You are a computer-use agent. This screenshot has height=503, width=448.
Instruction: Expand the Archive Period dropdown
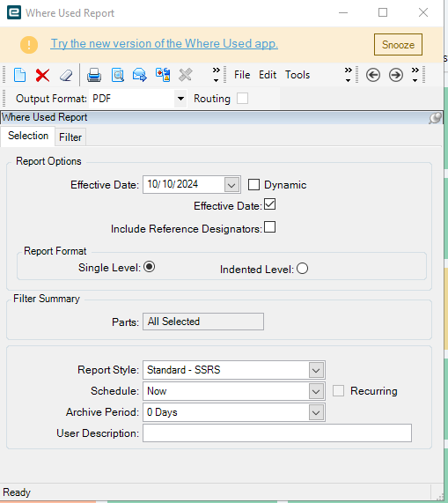click(316, 412)
